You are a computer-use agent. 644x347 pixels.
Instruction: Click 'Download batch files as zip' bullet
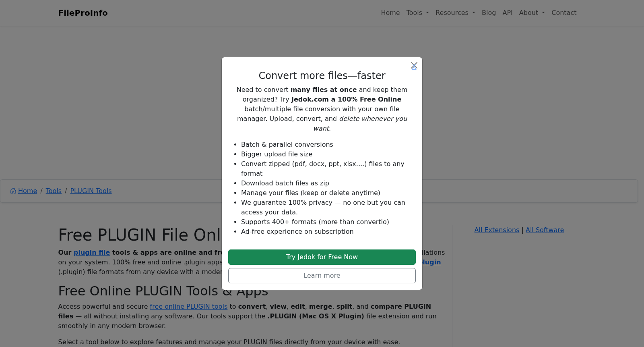[x=285, y=183]
